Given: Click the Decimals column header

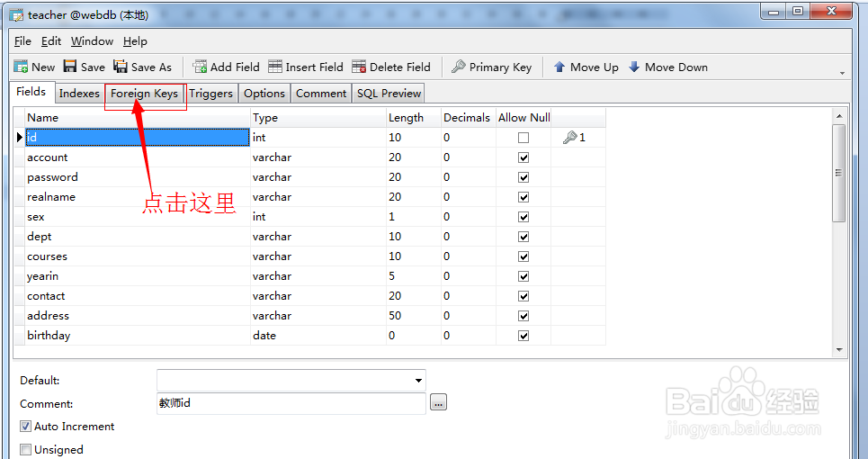Looking at the screenshot, I should (x=469, y=118).
